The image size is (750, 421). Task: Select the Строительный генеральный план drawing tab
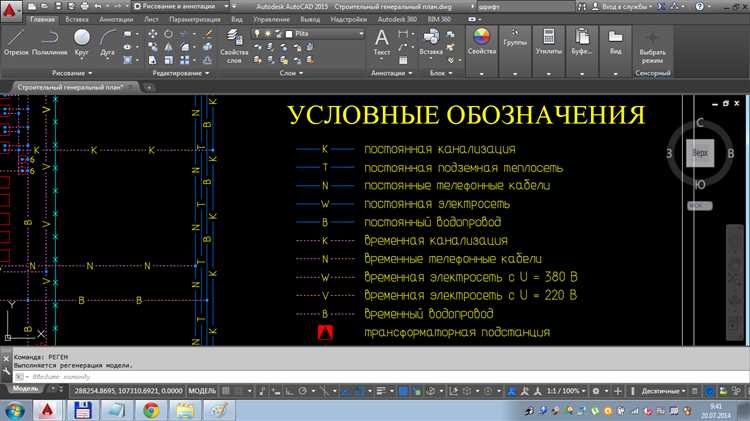click(x=70, y=87)
